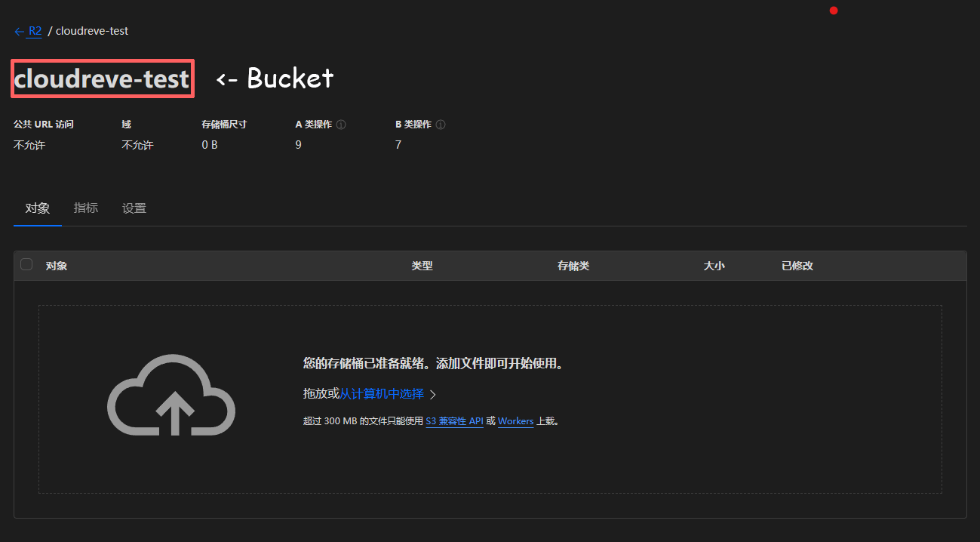Open the Workers link

tap(515, 421)
